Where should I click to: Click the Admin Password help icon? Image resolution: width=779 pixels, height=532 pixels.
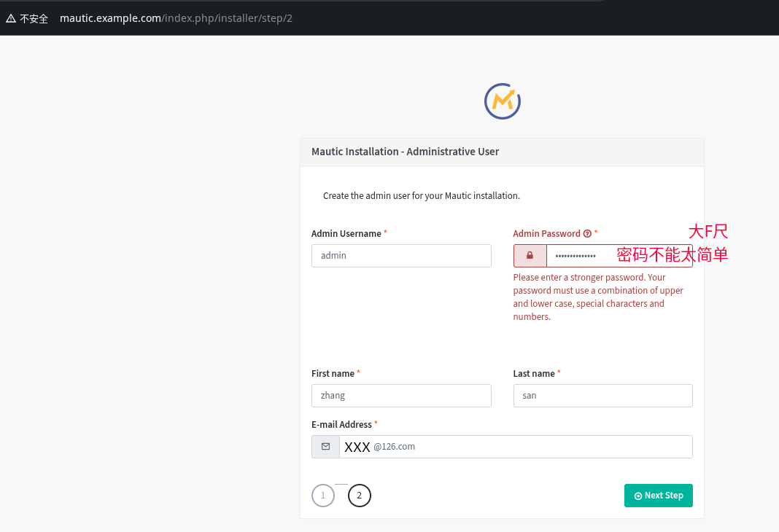coord(587,234)
